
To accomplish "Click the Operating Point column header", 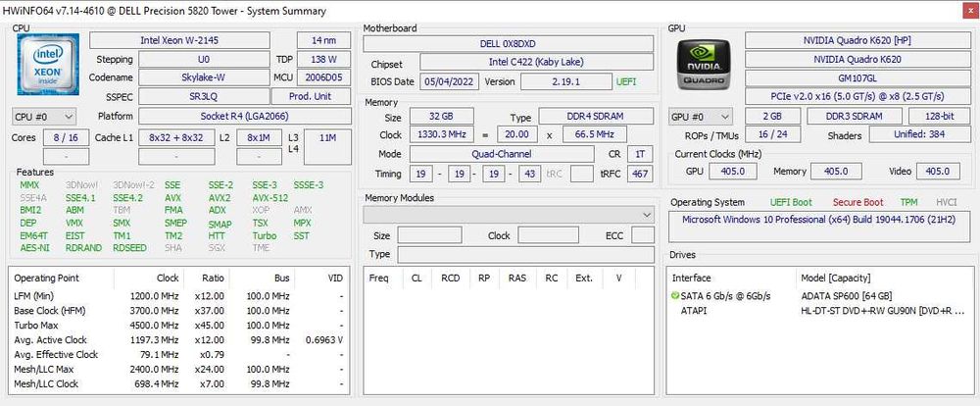I will point(63,278).
